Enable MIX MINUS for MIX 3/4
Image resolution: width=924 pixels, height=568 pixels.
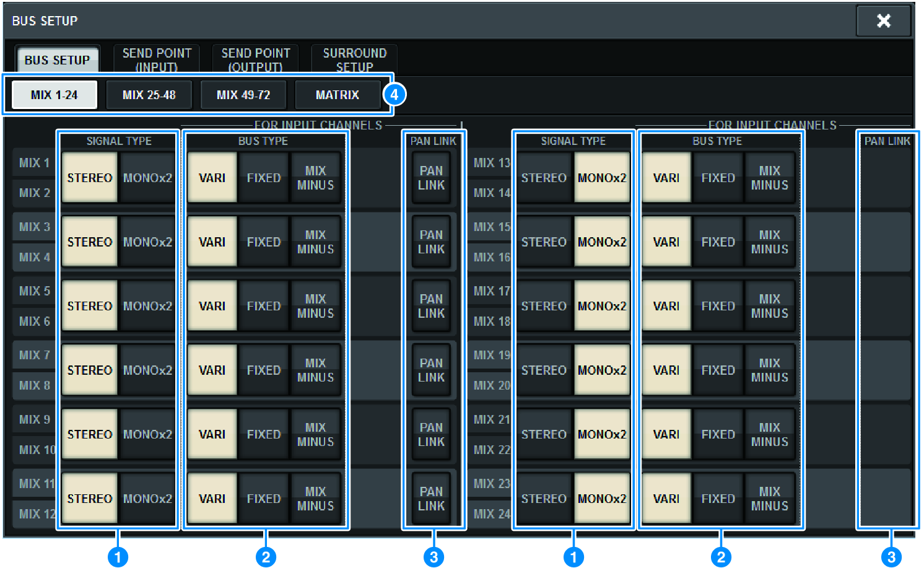pyautogui.click(x=315, y=242)
